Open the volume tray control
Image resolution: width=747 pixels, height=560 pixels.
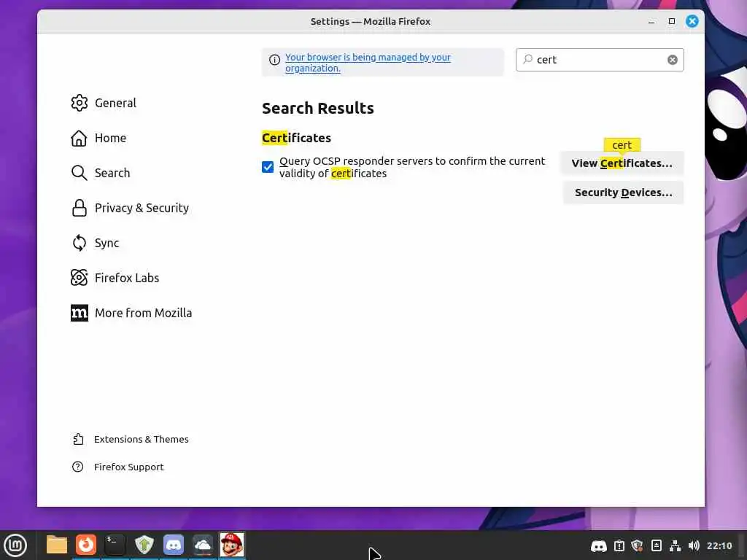tap(694, 545)
